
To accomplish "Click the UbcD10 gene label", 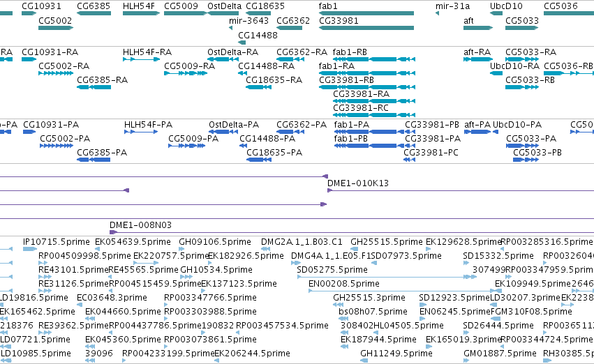I will [x=506, y=6].
